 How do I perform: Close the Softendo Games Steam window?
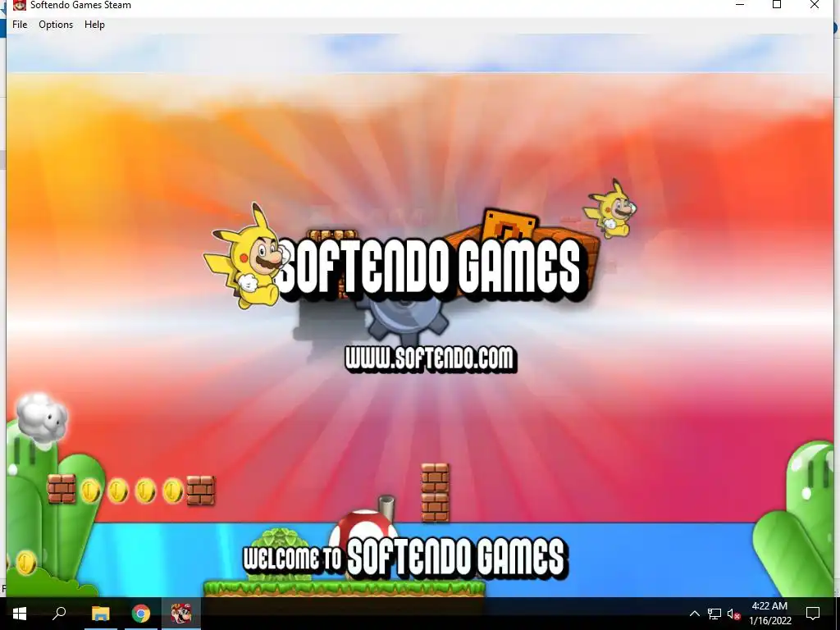(x=815, y=5)
